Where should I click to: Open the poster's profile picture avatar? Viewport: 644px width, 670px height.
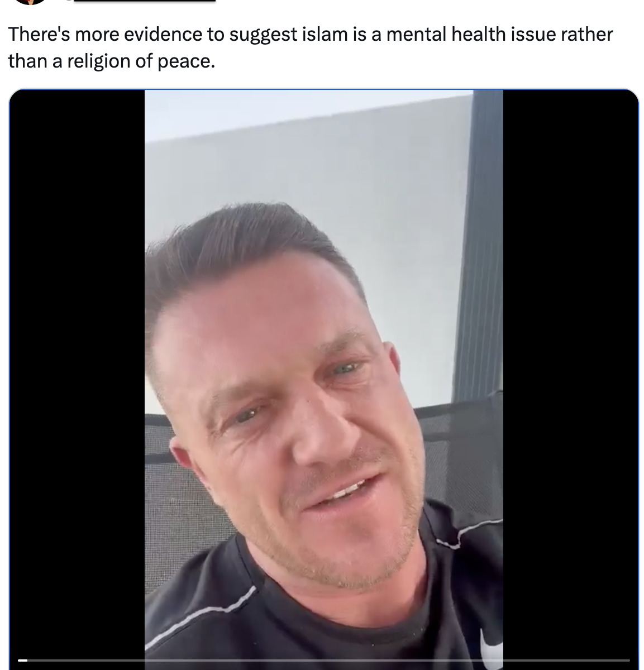click(x=30, y=2)
